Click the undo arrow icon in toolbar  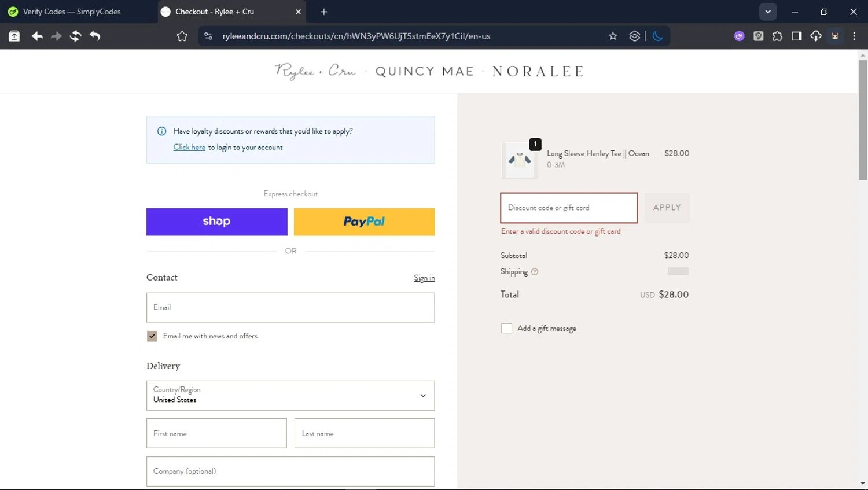point(95,36)
